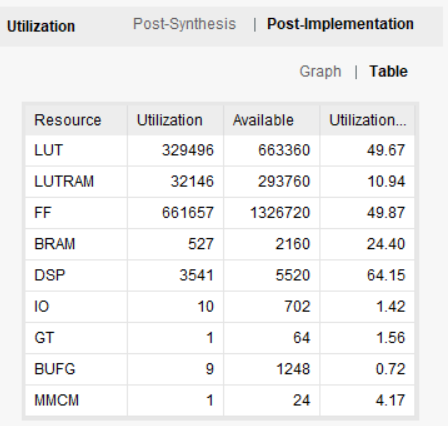Image resolution: width=448 pixels, height=426 pixels.
Task: Select the BRAM resource row
Action: click(x=220, y=244)
